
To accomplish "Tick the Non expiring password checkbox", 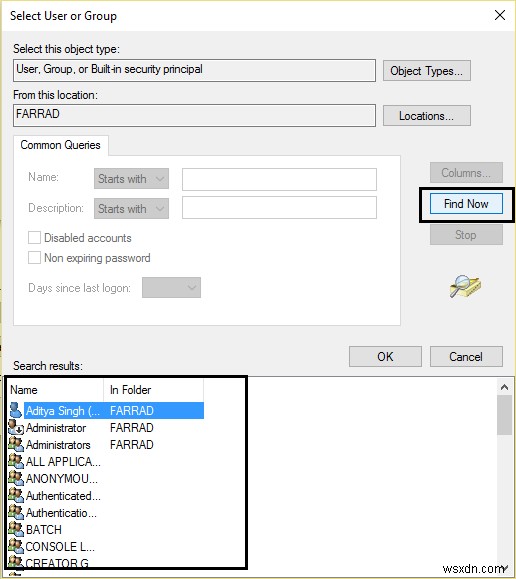I will tap(34, 257).
